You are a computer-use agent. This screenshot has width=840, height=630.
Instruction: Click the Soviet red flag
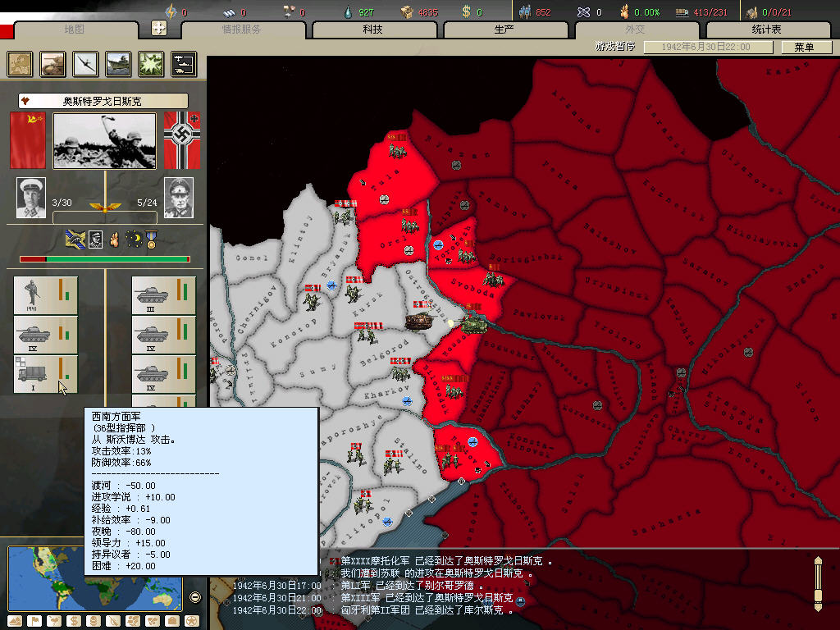(x=28, y=140)
